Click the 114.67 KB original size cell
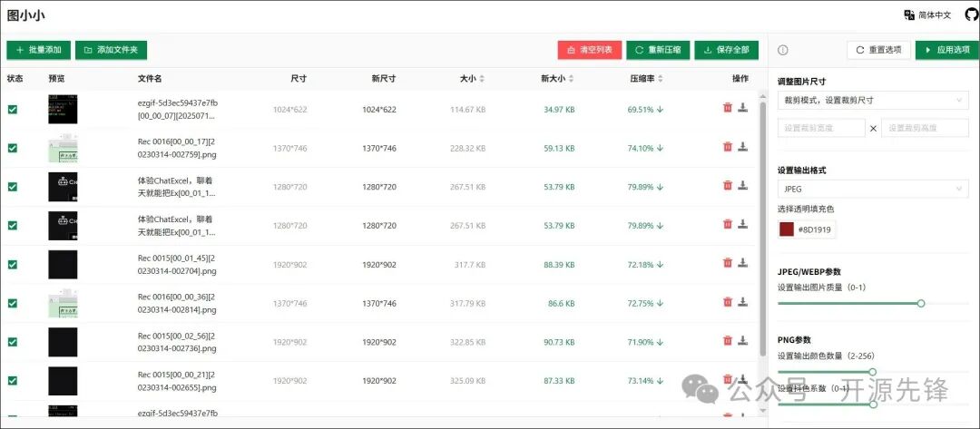 coord(467,109)
